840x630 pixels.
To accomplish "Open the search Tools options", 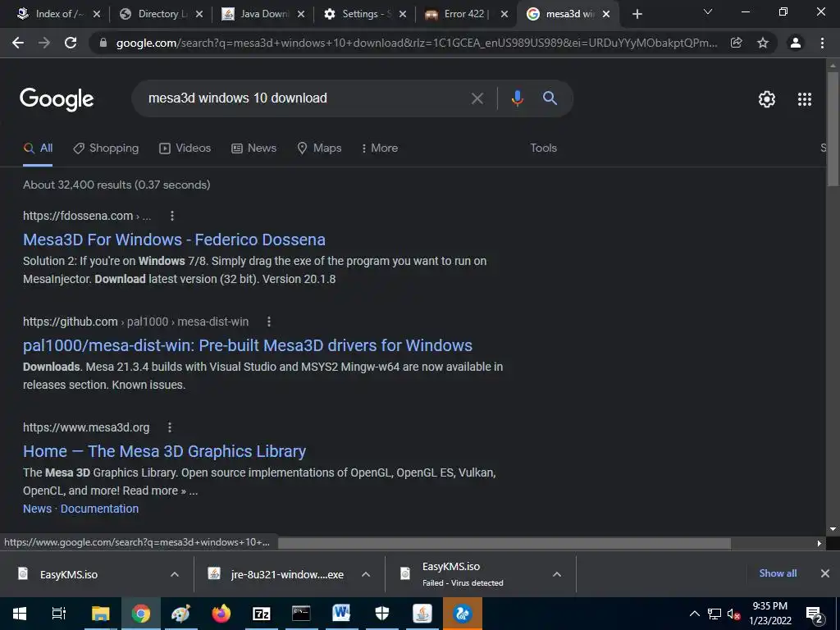I will tap(543, 148).
